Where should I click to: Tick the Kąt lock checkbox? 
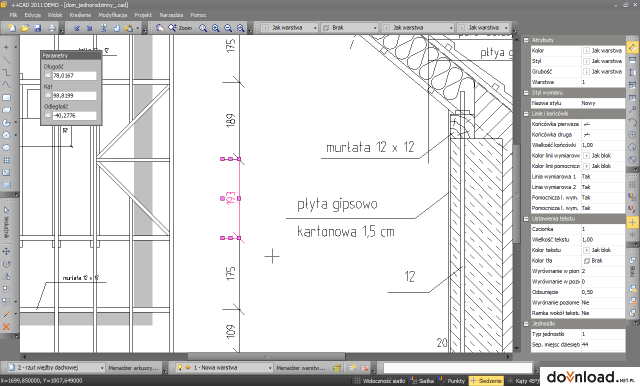click(x=48, y=95)
